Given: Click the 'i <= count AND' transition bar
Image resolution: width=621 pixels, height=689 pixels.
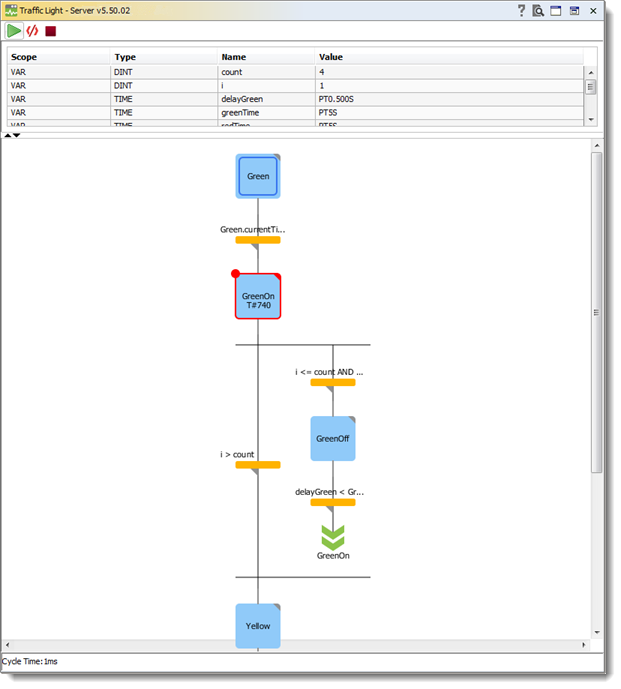Looking at the screenshot, I should [x=333, y=382].
